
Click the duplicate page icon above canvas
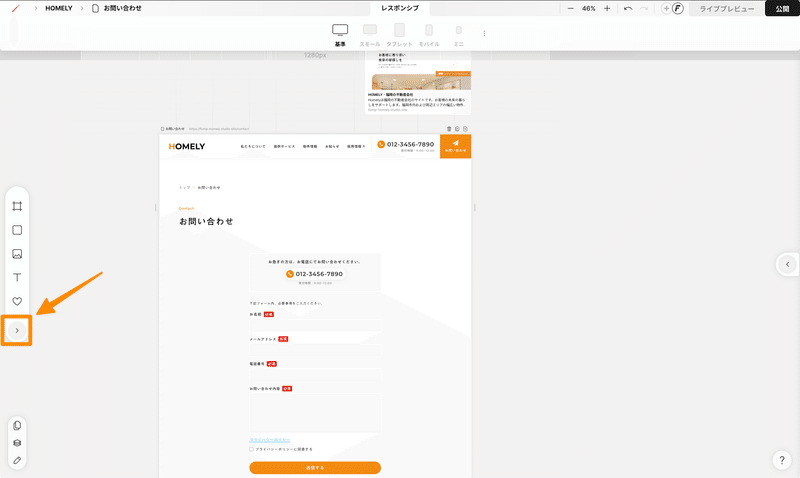tap(457, 129)
